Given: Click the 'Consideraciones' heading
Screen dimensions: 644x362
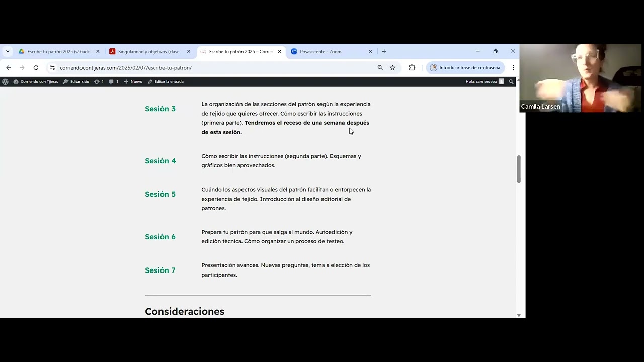Looking at the screenshot, I should coord(185,312).
